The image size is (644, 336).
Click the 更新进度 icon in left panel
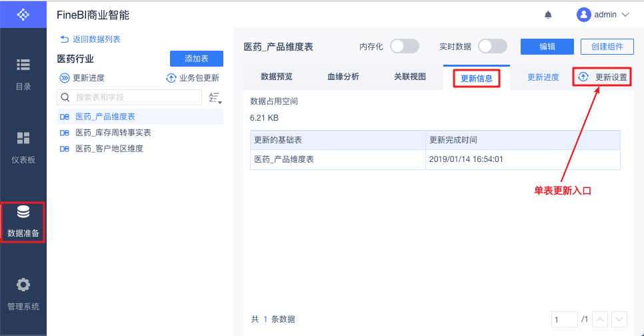(x=65, y=78)
